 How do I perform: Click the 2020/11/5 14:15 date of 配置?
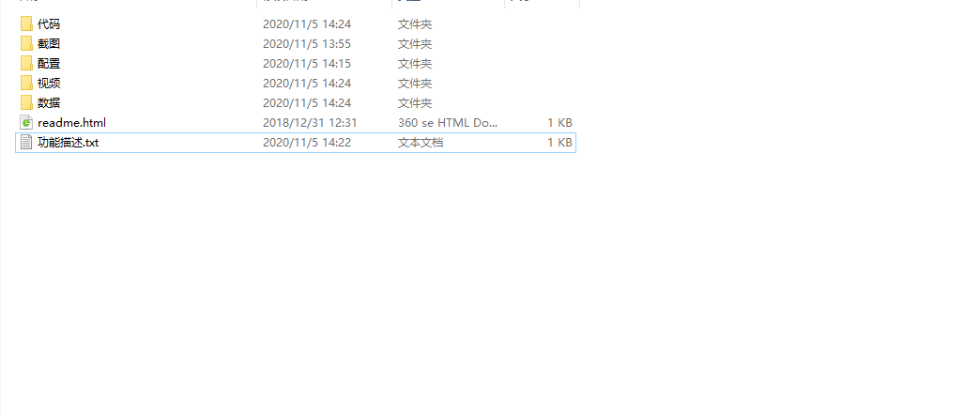click(x=307, y=63)
